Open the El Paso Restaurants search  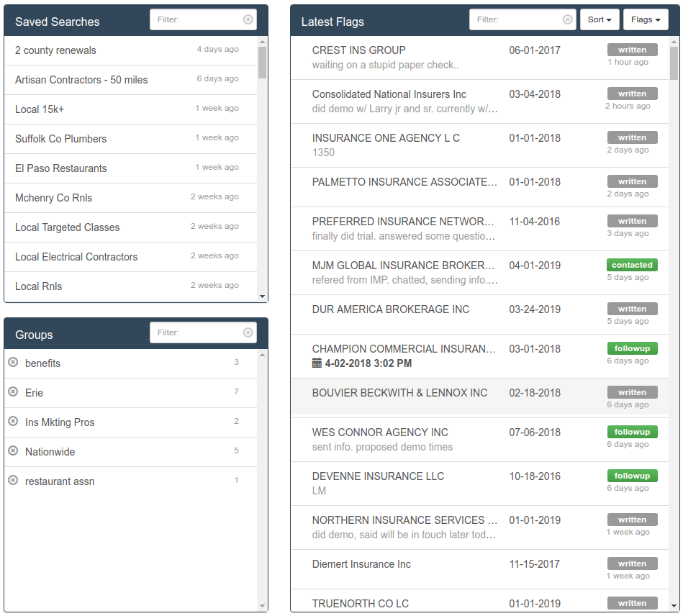point(130,168)
